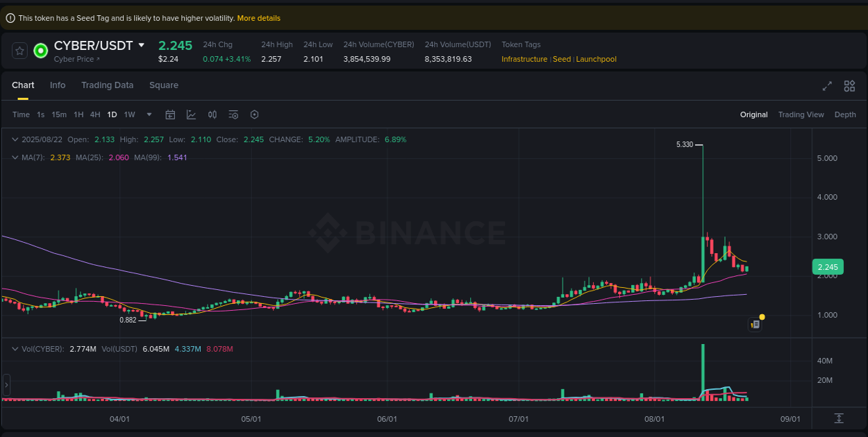
Task: Open the candlestick style settings icon
Action: coord(212,114)
